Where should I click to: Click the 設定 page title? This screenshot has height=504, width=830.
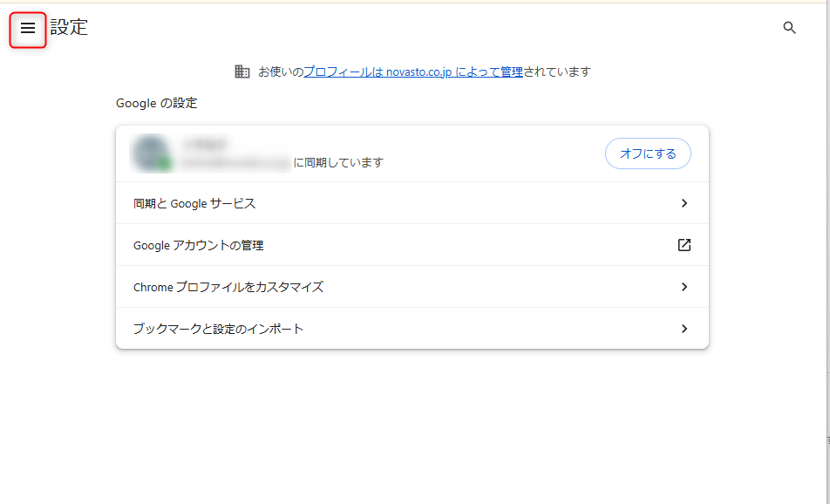tap(70, 27)
